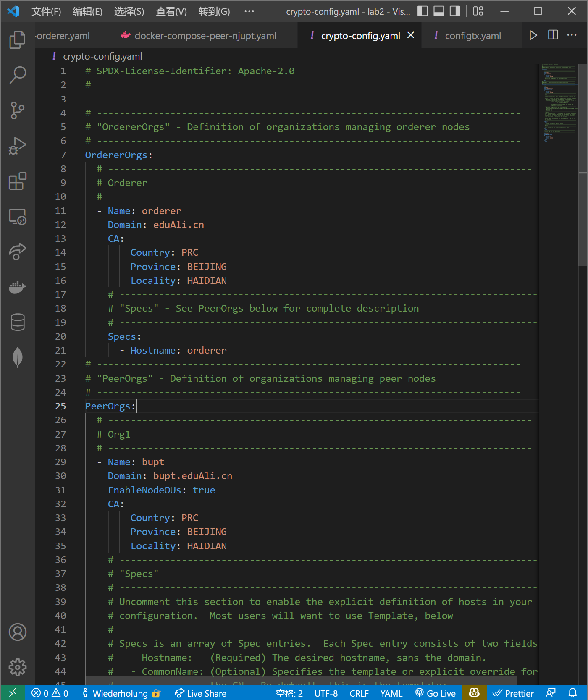The image size is (588, 700).
Task: Open the Source Control view
Action: pos(18,110)
